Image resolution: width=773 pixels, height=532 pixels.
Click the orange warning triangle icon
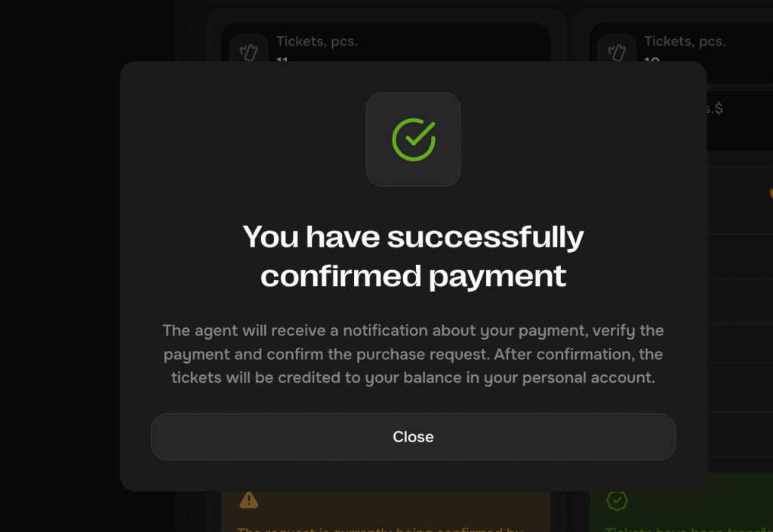click(x=248, y=500)
